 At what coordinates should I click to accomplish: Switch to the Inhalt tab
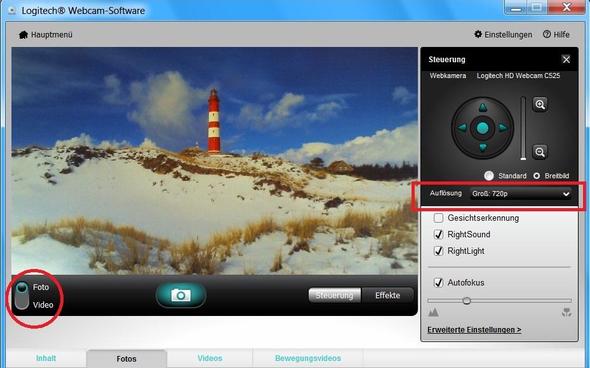pos(46,358)
